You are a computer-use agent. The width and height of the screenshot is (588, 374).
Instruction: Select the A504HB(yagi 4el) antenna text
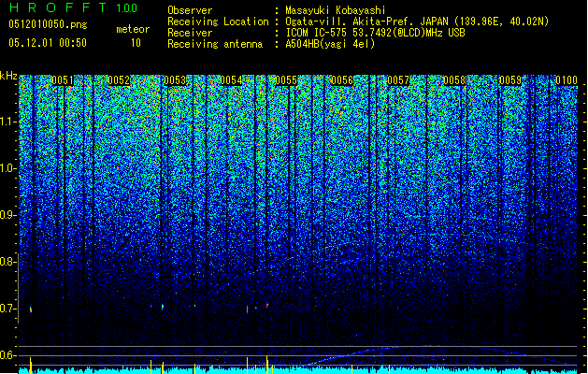click(x=330, y=44)
